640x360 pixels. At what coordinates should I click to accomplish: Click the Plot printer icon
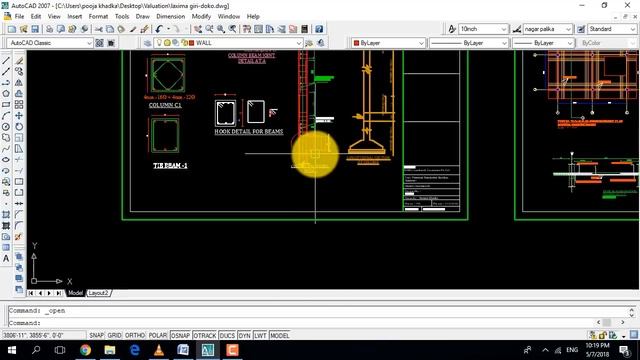[x=49, y=29]
